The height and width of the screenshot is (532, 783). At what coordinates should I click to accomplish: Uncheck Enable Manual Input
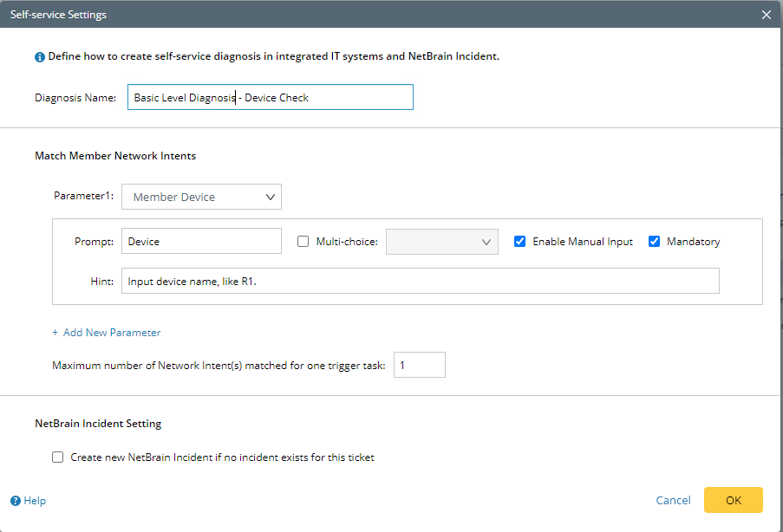[520, 242]
